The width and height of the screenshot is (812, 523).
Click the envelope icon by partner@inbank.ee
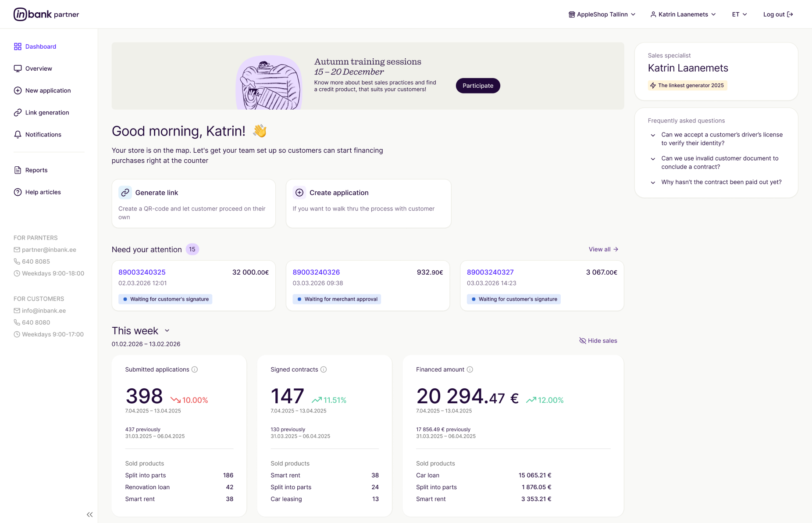17,250
